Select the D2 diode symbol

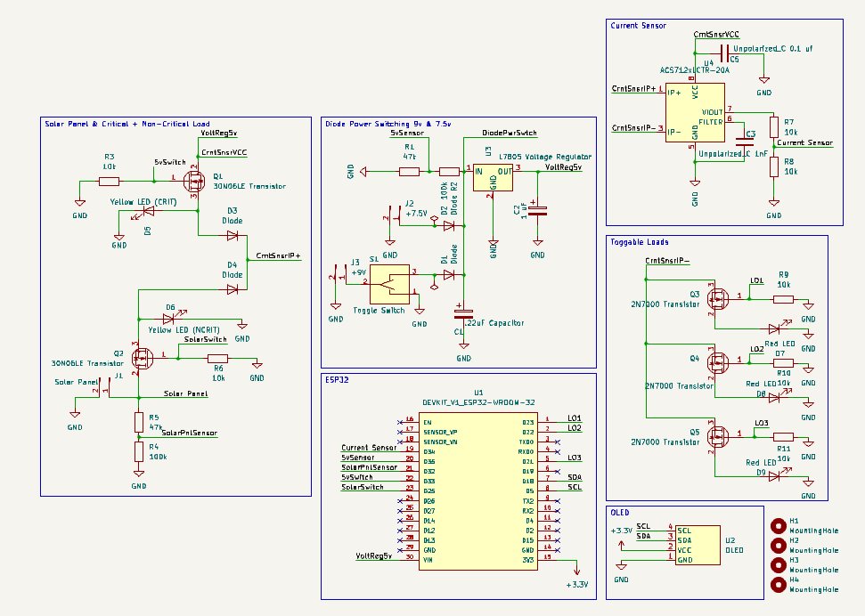click(x=449, y=225)
